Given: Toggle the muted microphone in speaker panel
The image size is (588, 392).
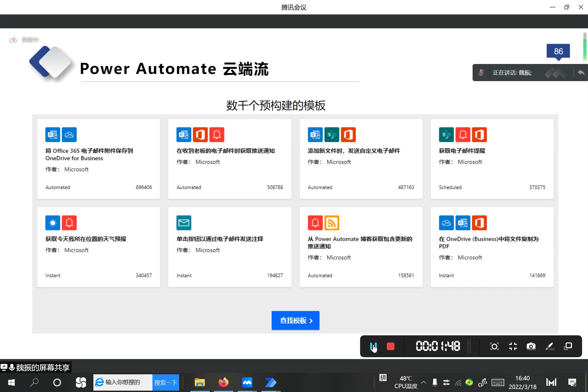Looking at the screenshot, I should 481,73.
